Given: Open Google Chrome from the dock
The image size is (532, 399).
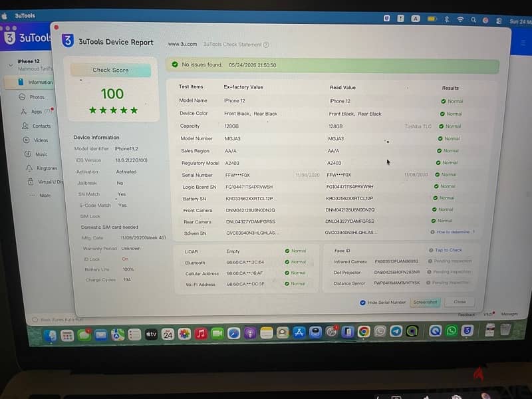Looking at the screenshot, I should pyautogui.click(x=364, y=332).
